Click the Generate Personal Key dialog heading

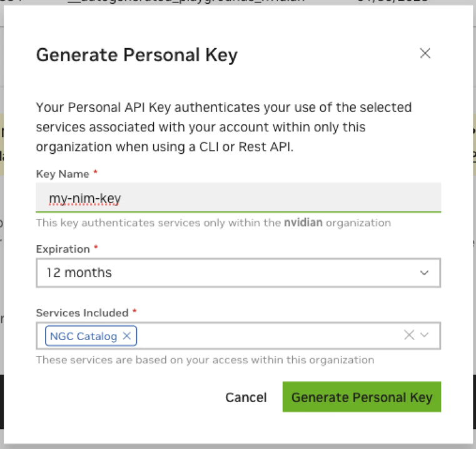(136, 55)
